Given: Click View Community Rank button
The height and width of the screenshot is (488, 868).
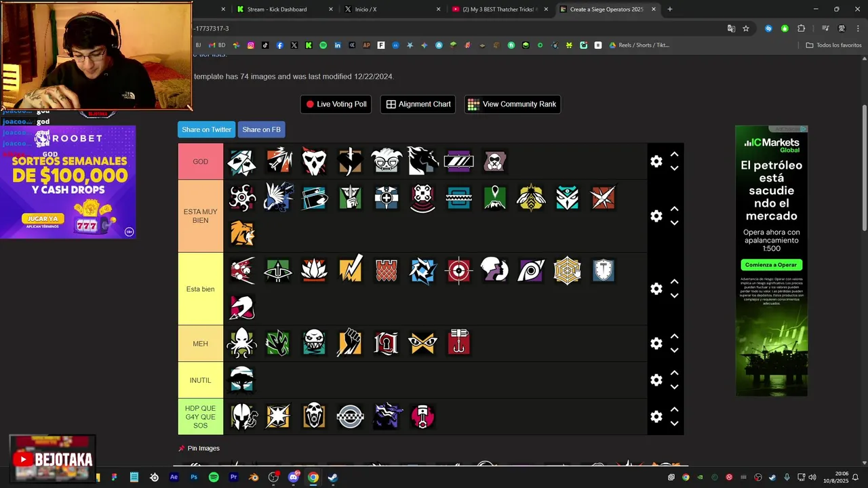Looking at the screenshot, I should [x=512, y=104].
